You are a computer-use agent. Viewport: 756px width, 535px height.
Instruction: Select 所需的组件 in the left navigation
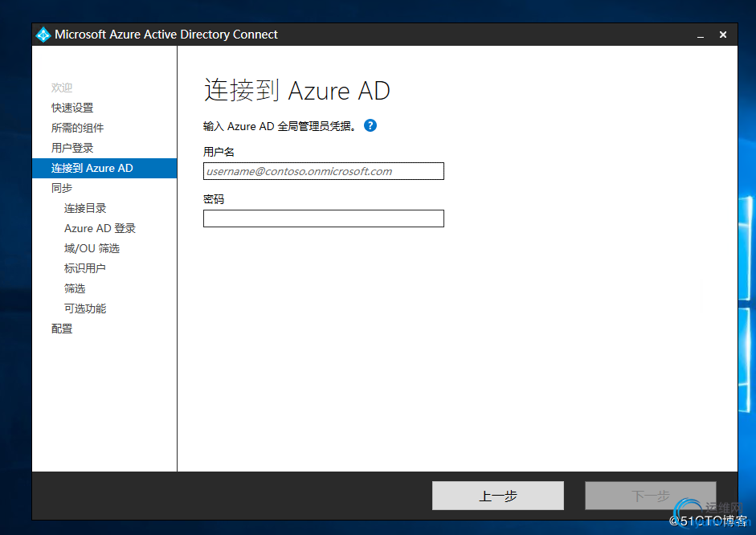click(78, 128)
